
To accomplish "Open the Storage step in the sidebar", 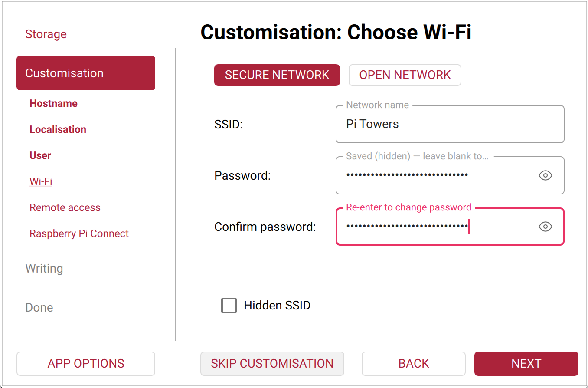I will [46, 34].
